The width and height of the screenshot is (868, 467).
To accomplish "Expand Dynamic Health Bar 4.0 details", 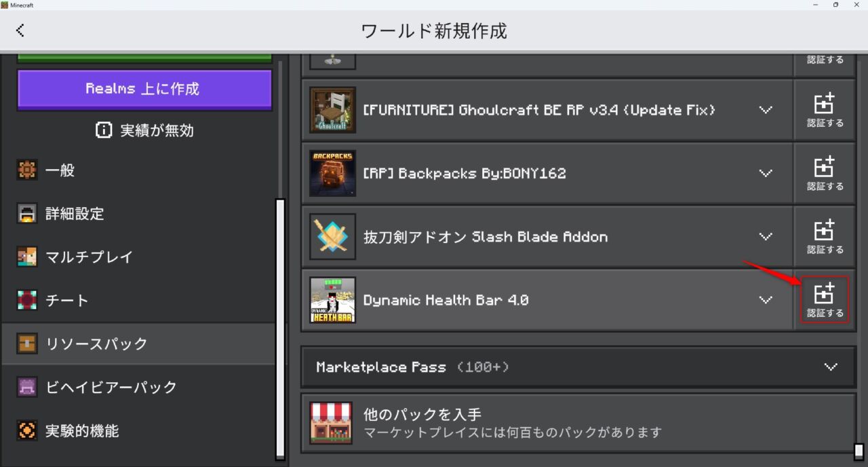I will [766, 300].
